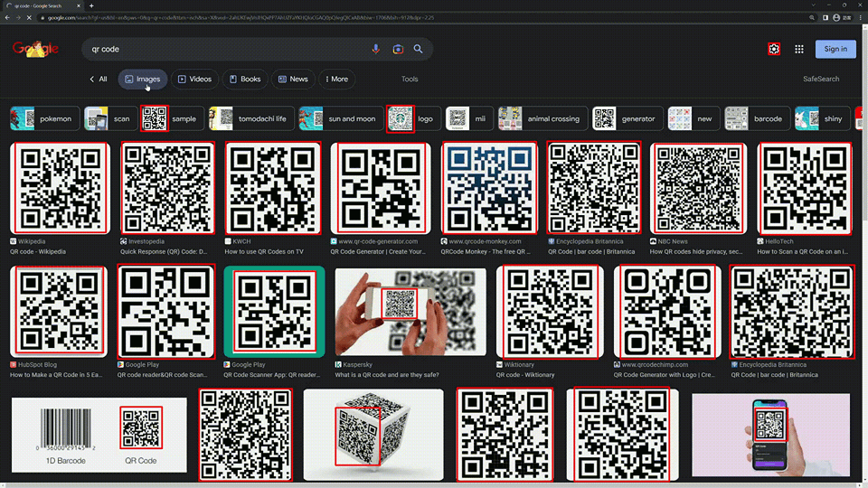Select the new filter chip
Image resolution: width=868 pixels, height=488 pixels.
coord(693,118)
